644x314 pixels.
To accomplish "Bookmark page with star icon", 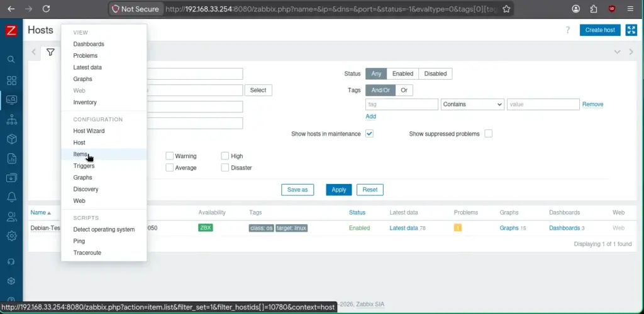I will (x=506, y=9).
